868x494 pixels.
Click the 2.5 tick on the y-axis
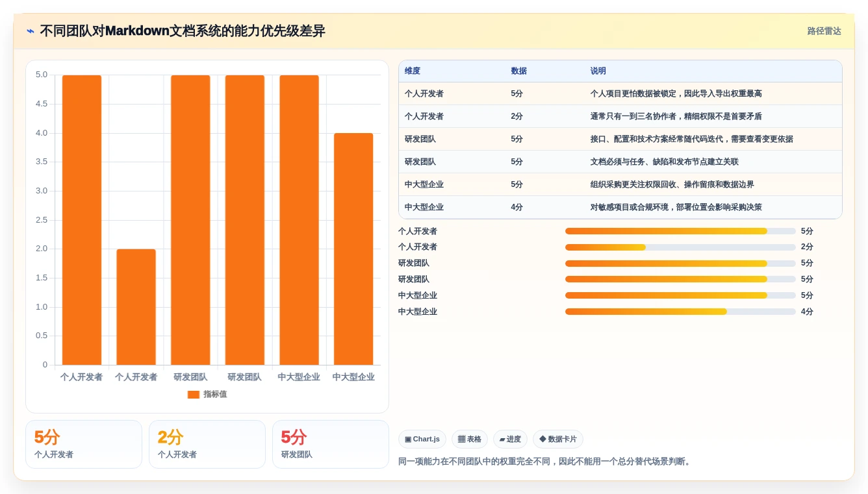coord(42,219)
